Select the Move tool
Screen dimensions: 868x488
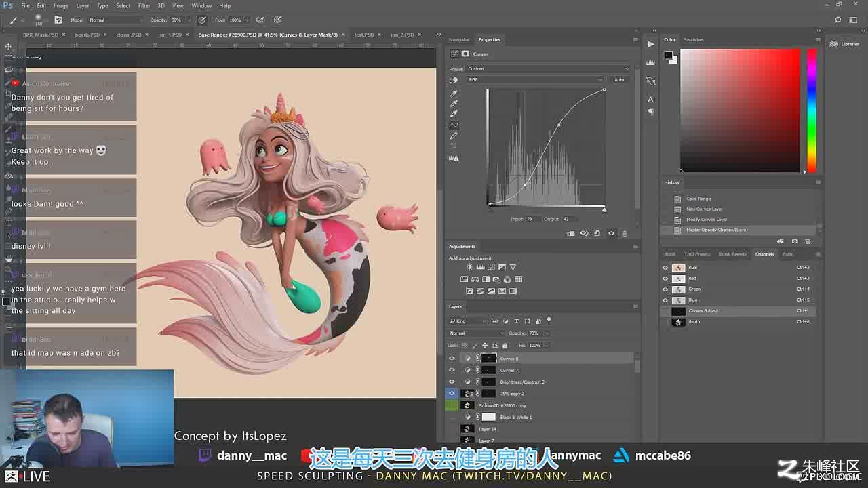pos(9,47)
